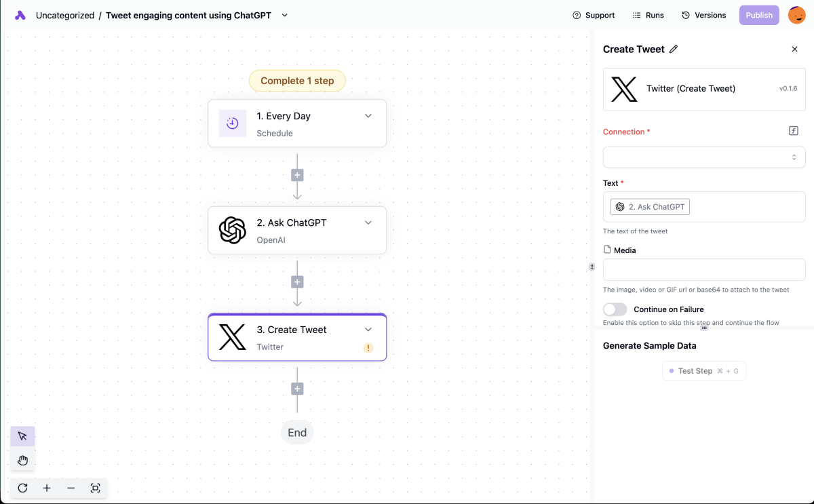Click the flow title text
The image size is (814, 504).
pyautogui.click(x=189, y=15)
